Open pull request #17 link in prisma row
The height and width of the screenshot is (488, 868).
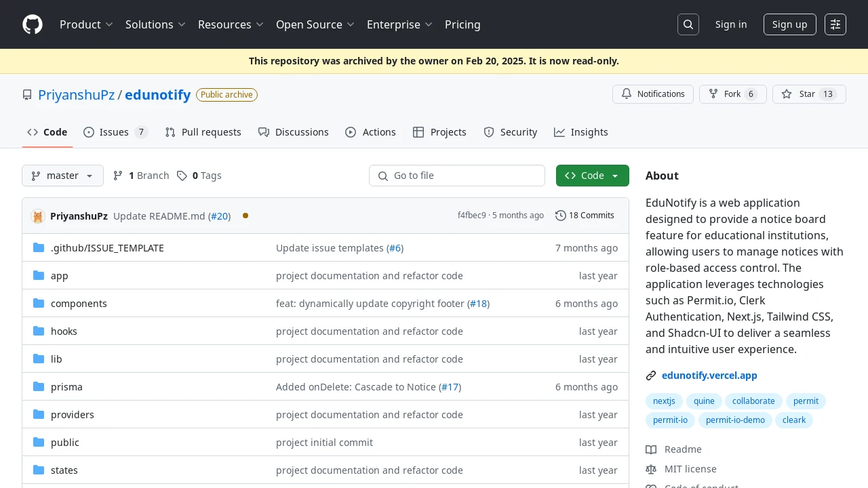(x=450, y=386)
